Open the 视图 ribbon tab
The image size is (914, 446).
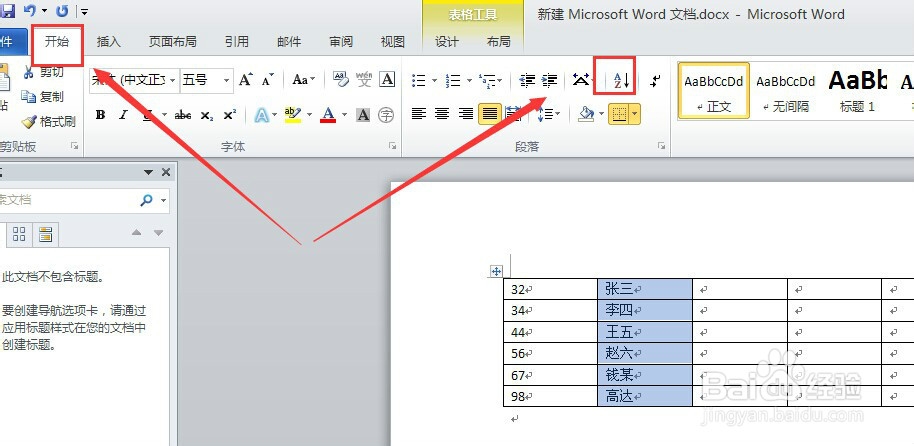click(x=392, y=41)
